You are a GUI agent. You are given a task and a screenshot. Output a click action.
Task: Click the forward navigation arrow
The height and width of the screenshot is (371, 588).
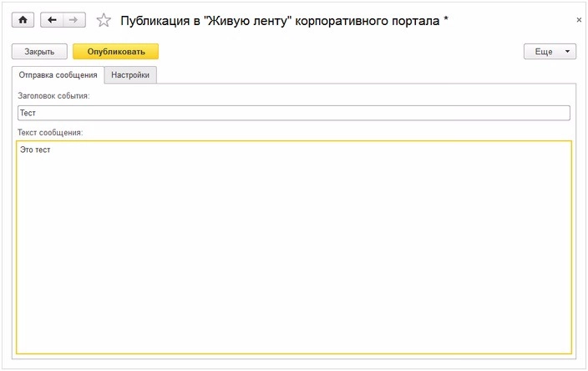73,19
